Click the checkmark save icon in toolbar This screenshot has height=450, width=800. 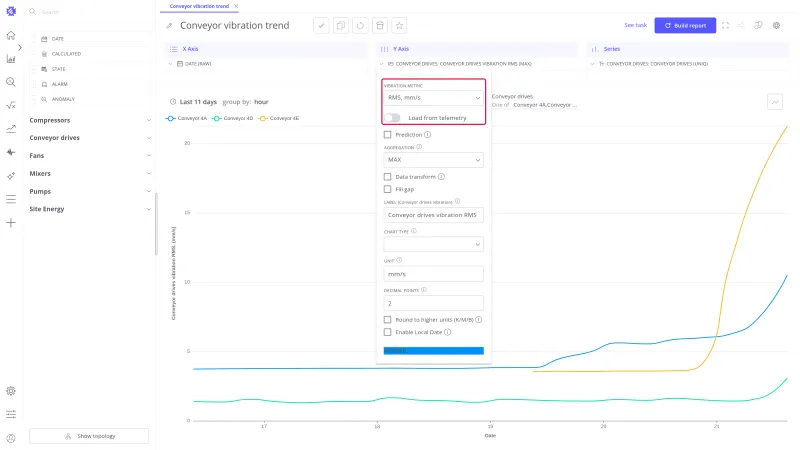click(321, 26)
